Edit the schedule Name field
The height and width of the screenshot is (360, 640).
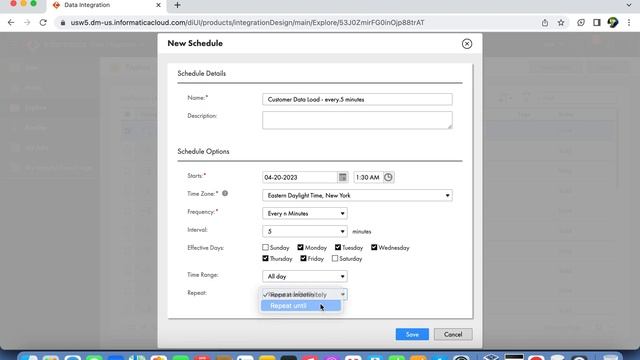point(357,99)
